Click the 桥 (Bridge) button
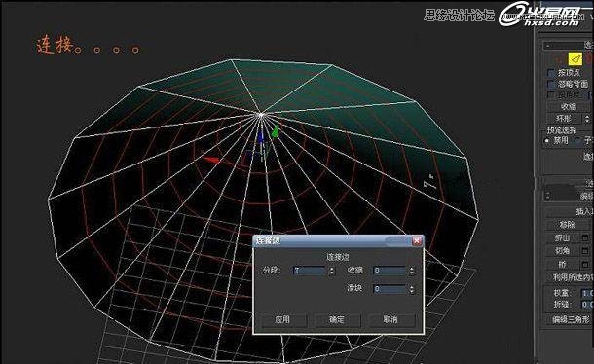The image size is (594, 364). (x=562, y=264)
